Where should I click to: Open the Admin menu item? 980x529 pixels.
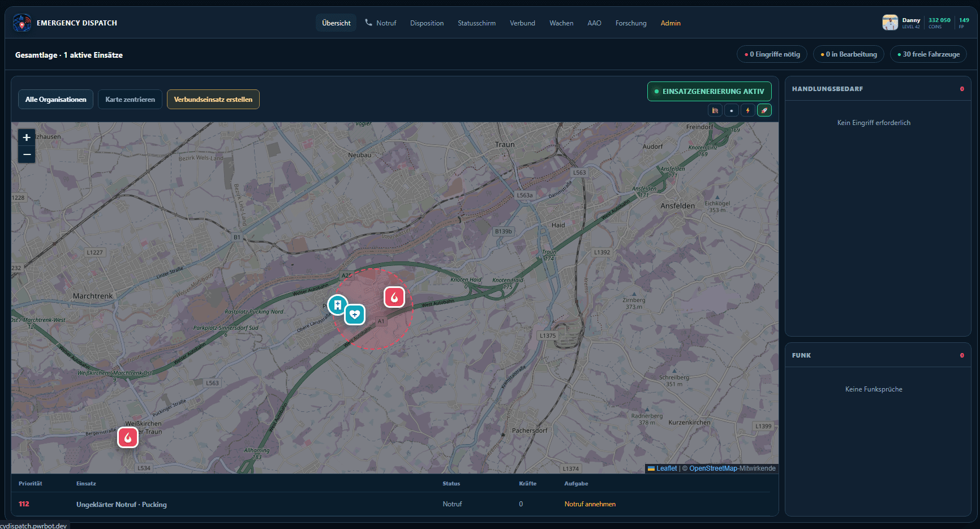(x=670, y=23)
